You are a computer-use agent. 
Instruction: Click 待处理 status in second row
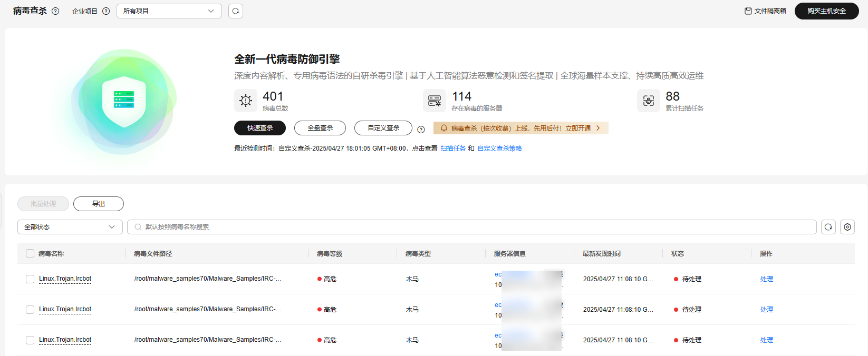tap(688, 310)
